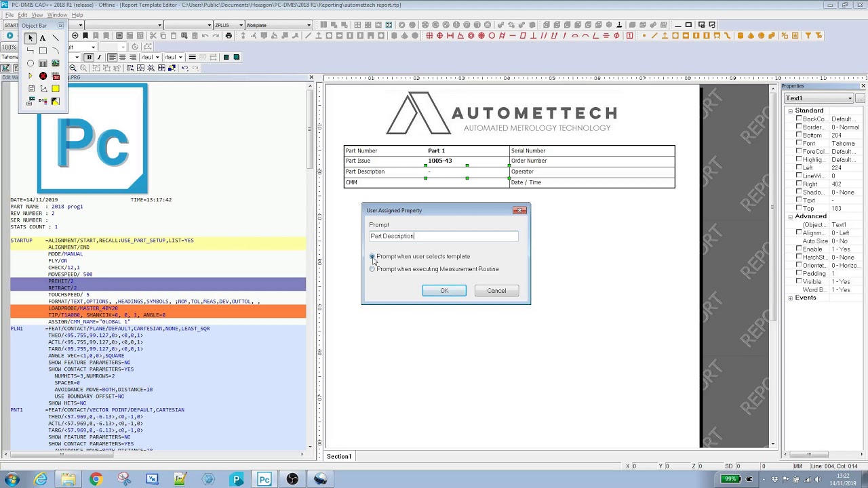Click the orange point feature icon

pyautogui.click(x=644, y=35)
